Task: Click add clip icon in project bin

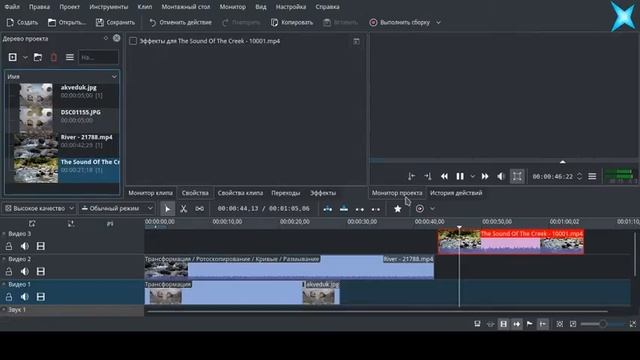Action: point(13,57)
